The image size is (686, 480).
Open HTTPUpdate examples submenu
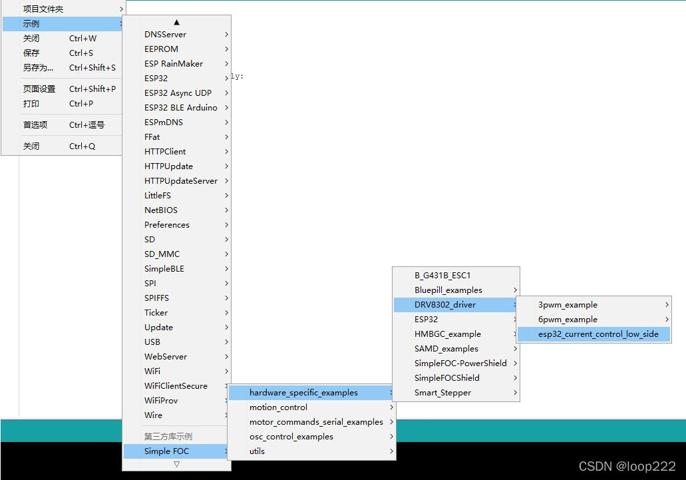click(177, 166)
